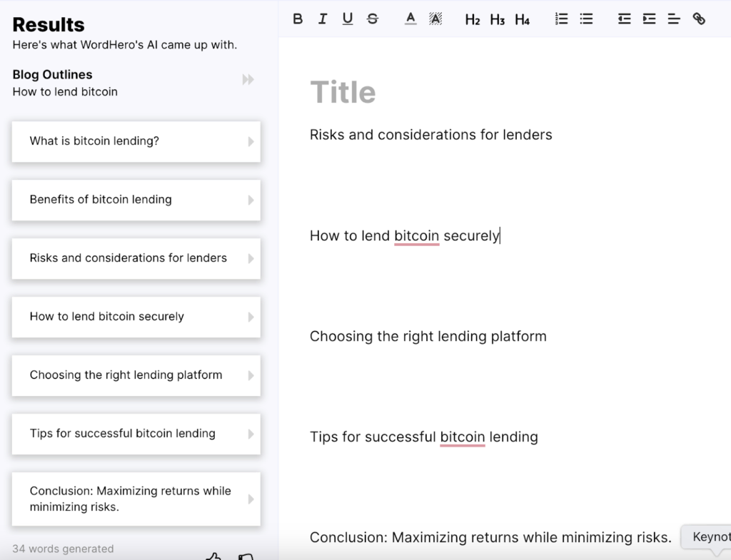The image size is (731, 560).
Task: Insert a hyperlink with the link icon
Action: coord(699,19)
